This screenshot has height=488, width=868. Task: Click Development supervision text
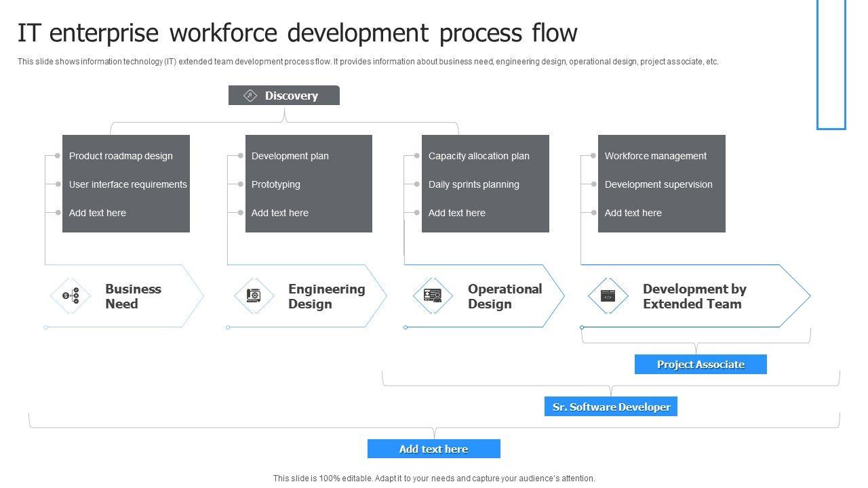(x=658, y=184)
